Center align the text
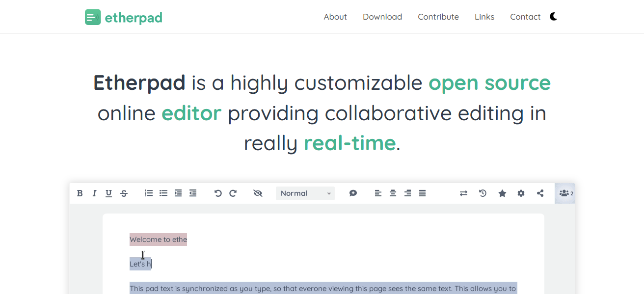 click(393, 193)
